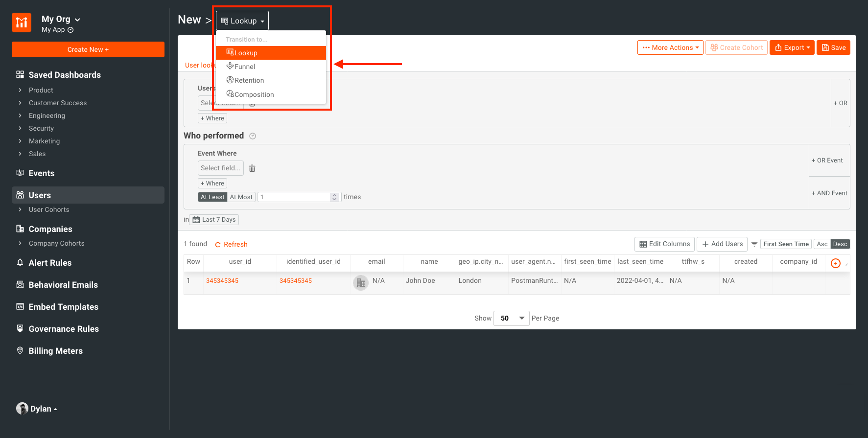Click the orange add column plus icon
Viewport: 868px width, 438px height.
[x=836, y=263]
